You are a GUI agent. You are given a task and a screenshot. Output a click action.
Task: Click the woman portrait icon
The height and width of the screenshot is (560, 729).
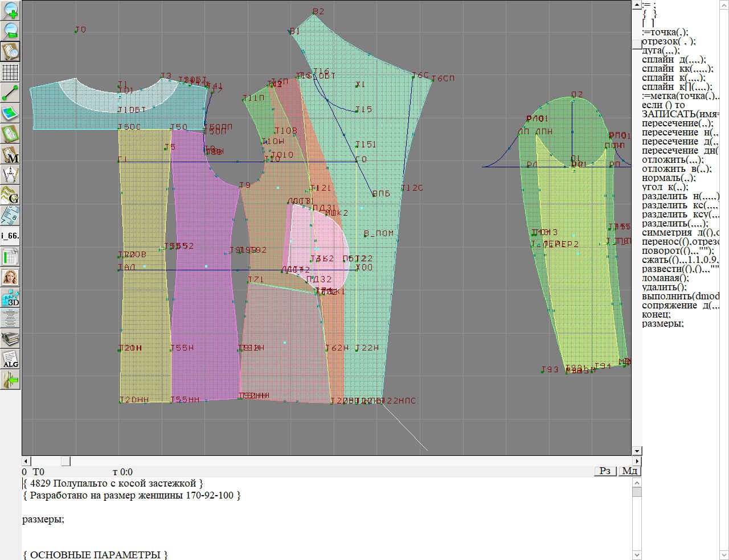10,277
